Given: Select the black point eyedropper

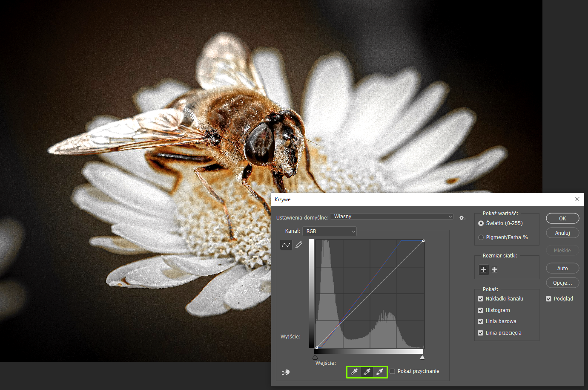Looking at the screenshot, I should coord(354,372).
